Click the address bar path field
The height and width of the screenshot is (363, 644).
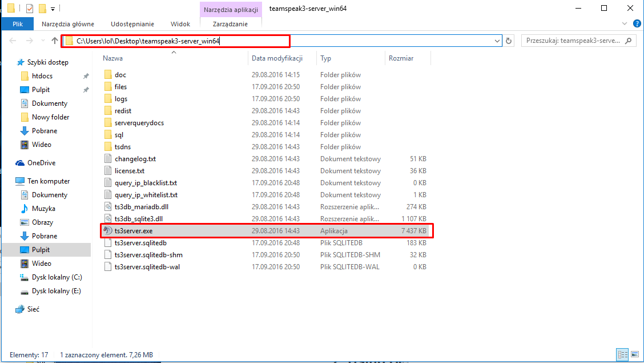click(281, 41)
